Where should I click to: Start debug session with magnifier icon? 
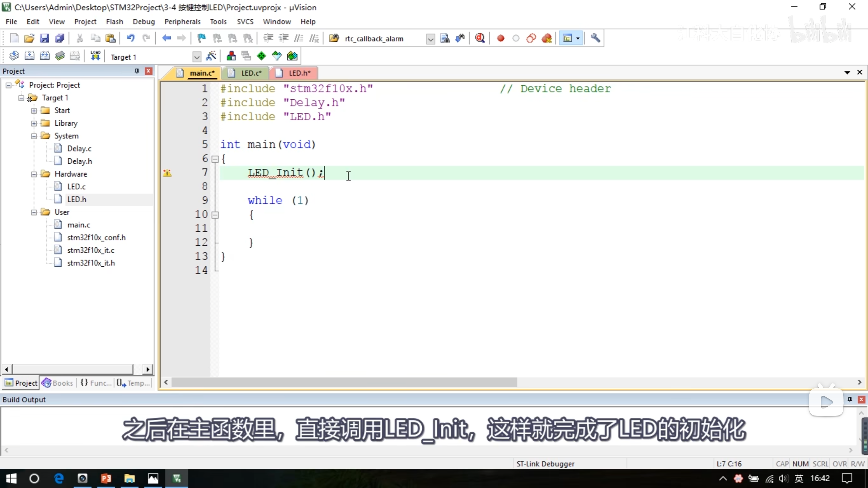tap(479, 38)
